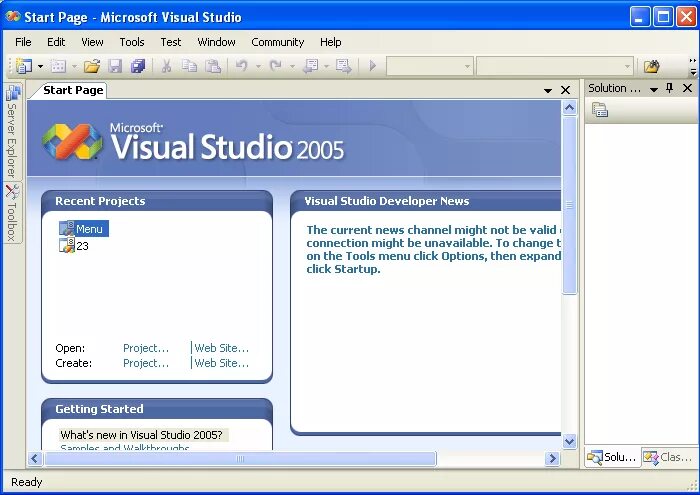Open the Solution Configurations combo box
700x495 pixels.
coord(429,67)
